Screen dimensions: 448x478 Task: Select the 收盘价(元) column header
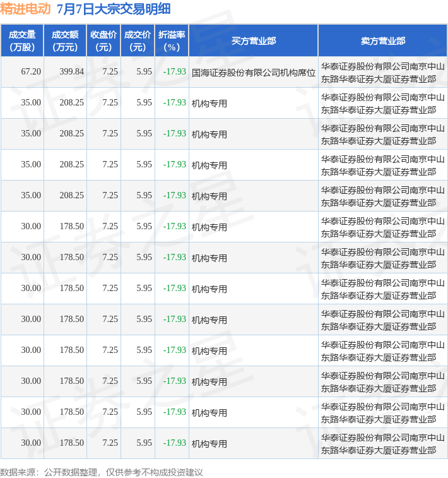pos(103,41)
